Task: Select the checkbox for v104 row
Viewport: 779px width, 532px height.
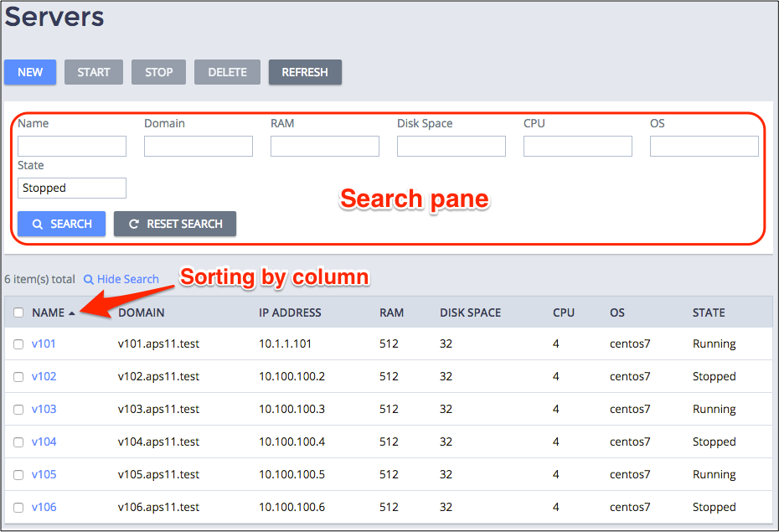Action: point(18,442)
